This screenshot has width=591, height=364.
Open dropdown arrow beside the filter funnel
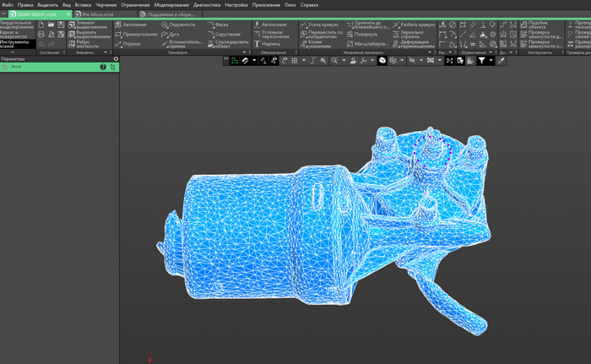coord(491,61)
